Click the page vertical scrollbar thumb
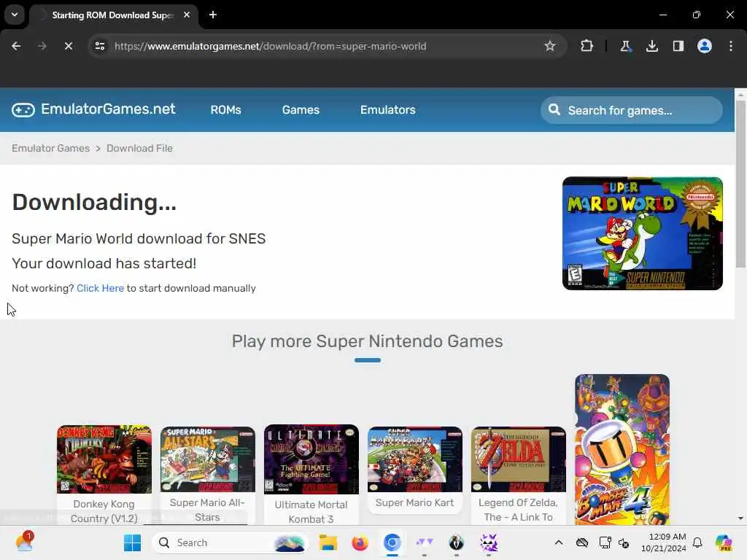The height and width of the screenshot is (560, 747). [x=740, y=183]
